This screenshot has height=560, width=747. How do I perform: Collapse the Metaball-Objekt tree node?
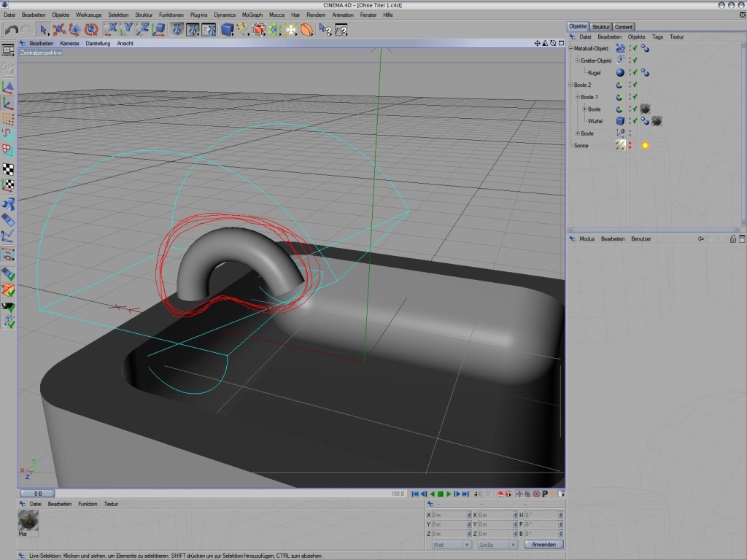click(x=571, y=48)
